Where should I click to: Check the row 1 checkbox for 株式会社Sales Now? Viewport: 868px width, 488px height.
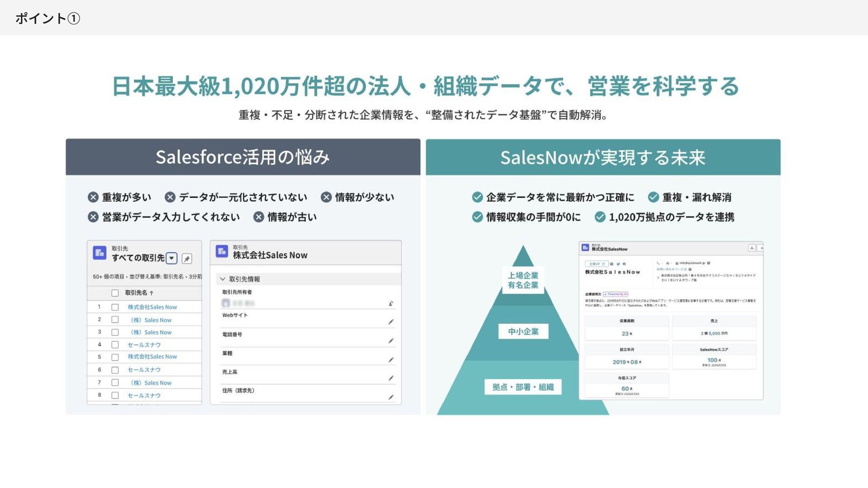coord(115,307)
